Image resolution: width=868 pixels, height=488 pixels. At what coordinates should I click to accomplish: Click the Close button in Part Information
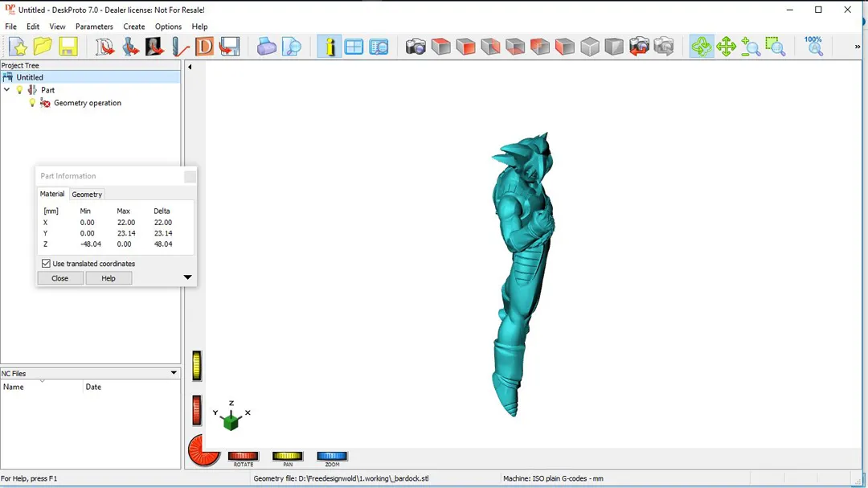[60, 278]
